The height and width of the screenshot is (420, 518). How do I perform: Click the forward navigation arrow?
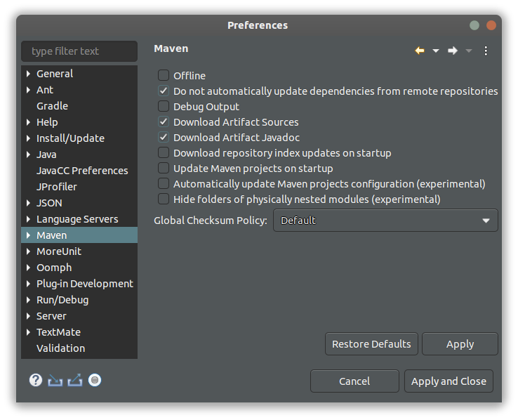click(x=452, y=51)
